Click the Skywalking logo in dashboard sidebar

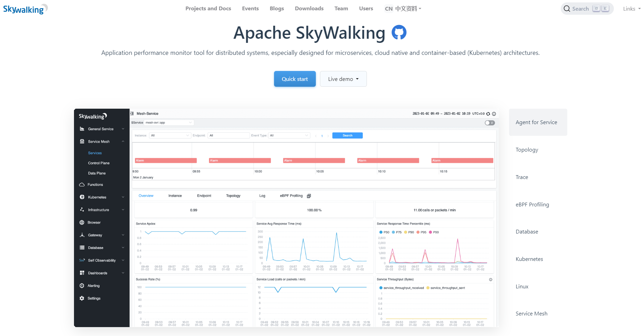click(x=93, y=116)
